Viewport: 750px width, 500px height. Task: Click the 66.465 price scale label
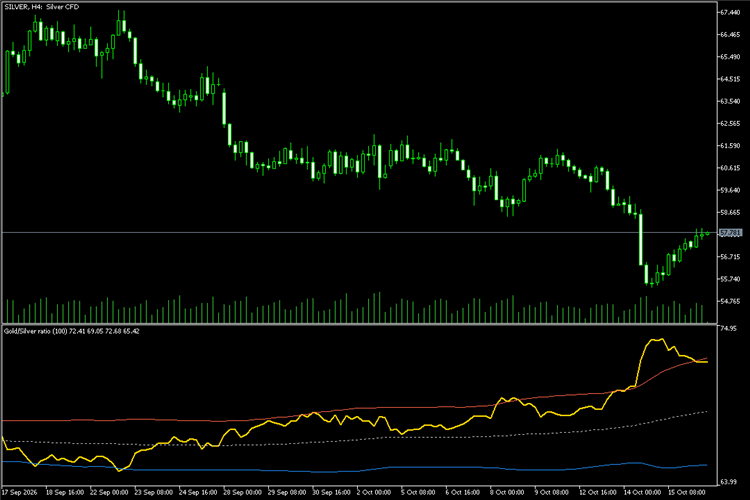click(730, 34)
